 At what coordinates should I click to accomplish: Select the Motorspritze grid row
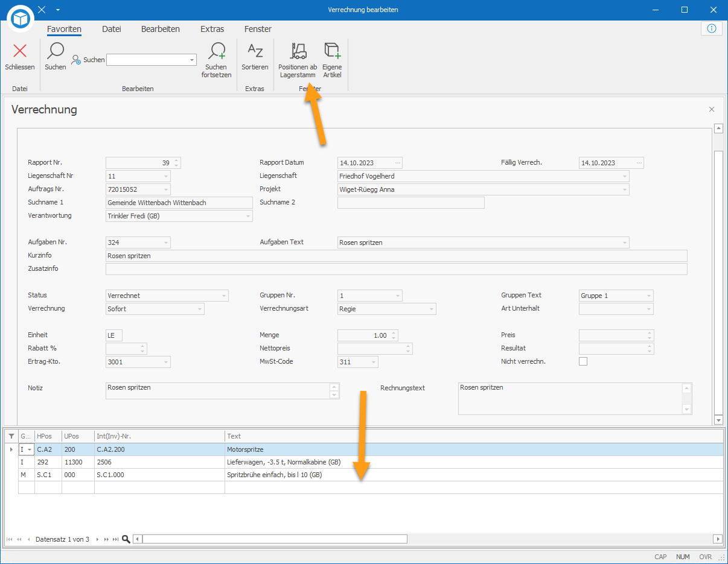coord(371,449)
